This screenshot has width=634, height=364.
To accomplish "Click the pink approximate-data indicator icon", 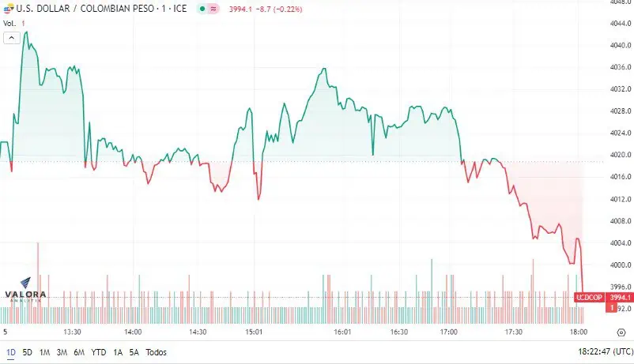I will point(213,9).
